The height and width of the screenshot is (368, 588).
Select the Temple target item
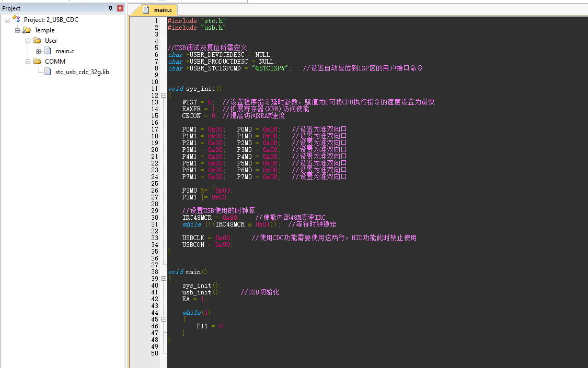44,30
